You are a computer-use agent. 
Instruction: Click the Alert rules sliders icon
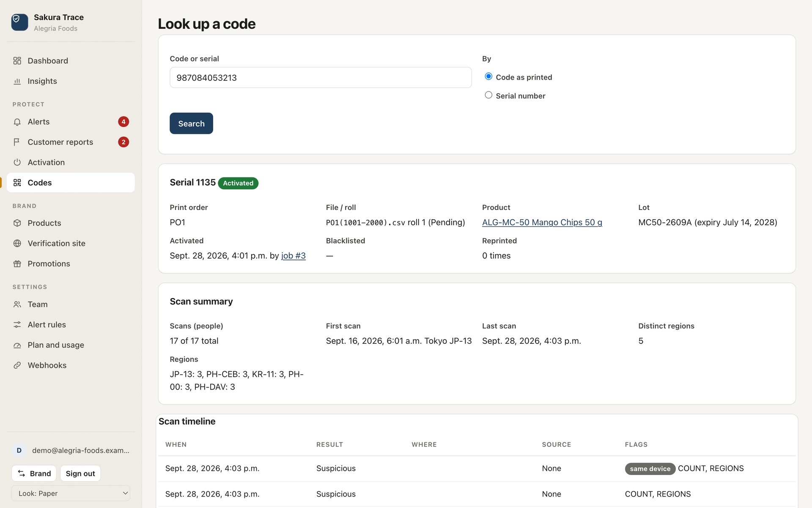pos(17,325)
